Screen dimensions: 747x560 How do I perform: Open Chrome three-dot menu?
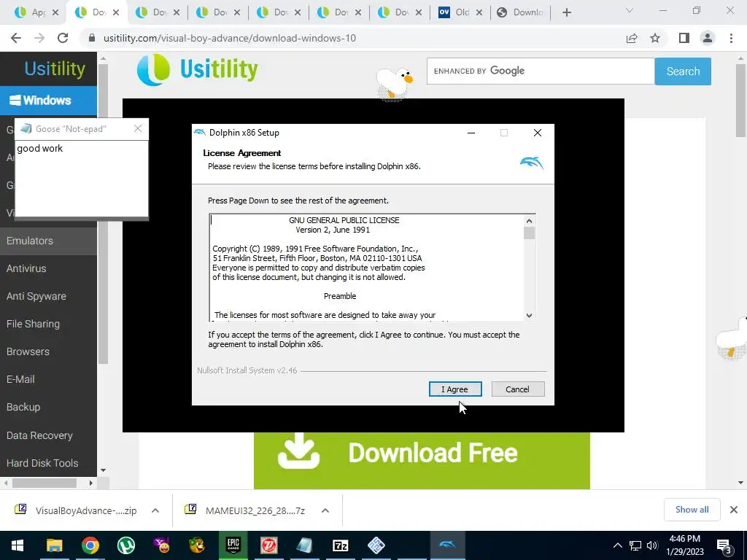[731, 38]
